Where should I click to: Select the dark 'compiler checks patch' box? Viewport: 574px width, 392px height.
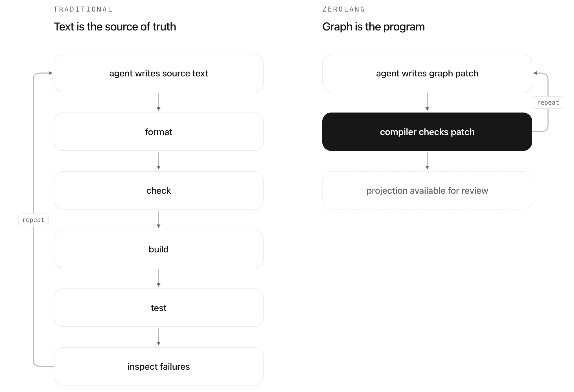click(427, 132)
